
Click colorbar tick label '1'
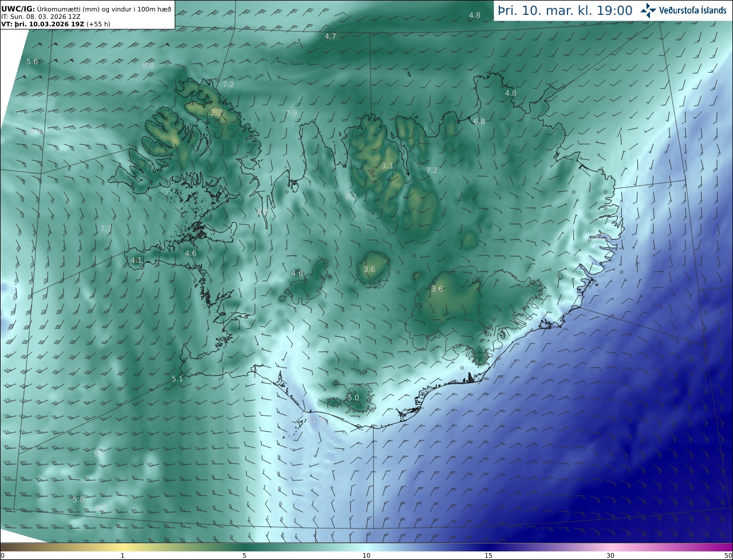tap(123, 555)
